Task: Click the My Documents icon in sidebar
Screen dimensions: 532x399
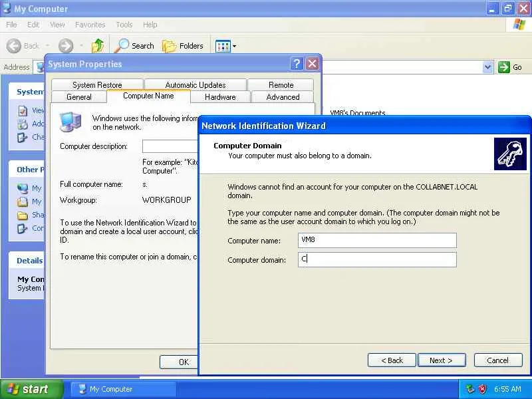Action: click(x=23, y=202)
